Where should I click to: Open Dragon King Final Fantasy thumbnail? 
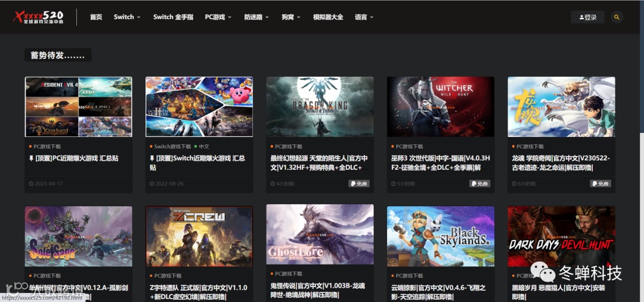[320, 107]
